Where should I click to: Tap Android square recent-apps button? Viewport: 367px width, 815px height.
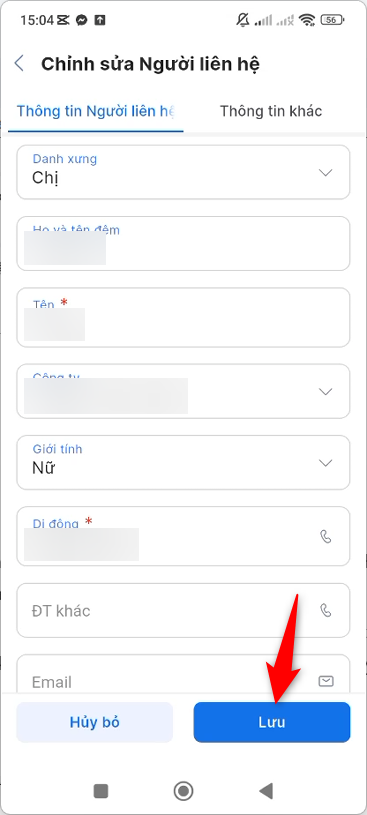click(100, 791)
